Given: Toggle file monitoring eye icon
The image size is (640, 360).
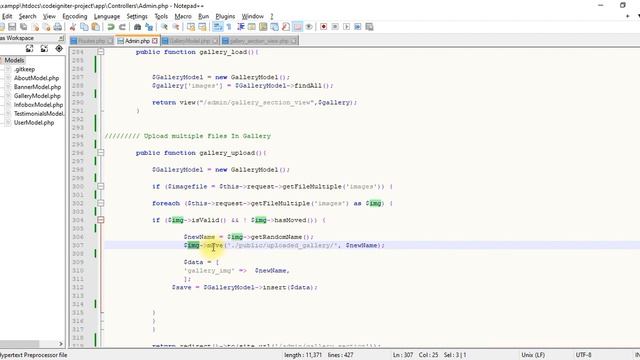Looking at the screenshot, I should (309, 27).
